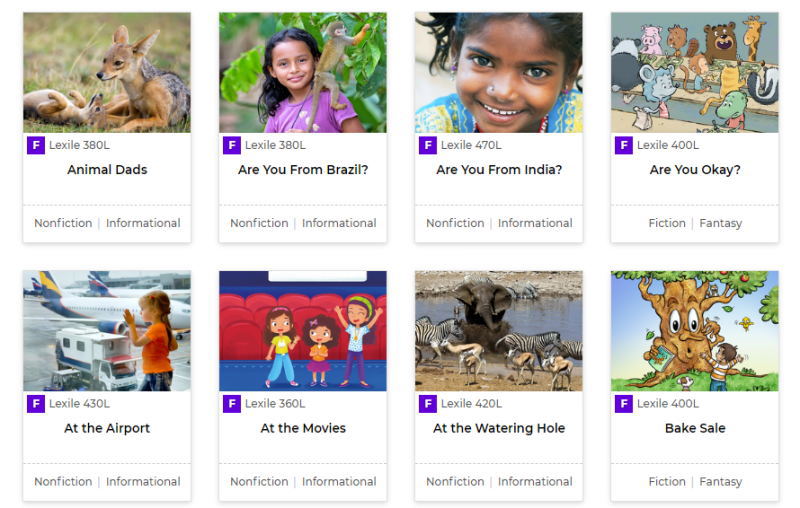Open the At the Movies cover illustration
Screen dimensions: 800x508
click(303, 330)
